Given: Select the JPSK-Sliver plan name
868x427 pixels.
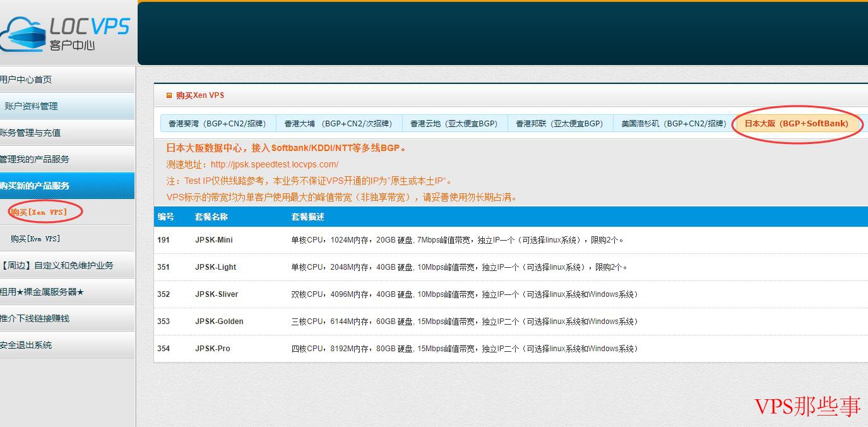Looking at the screenshot, I should (217, 294).
